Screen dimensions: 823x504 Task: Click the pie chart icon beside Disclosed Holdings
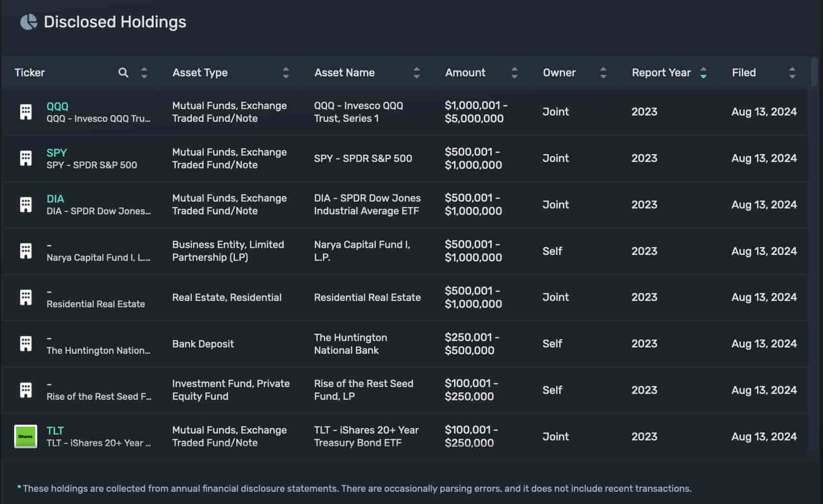click(x=29, y=22)
